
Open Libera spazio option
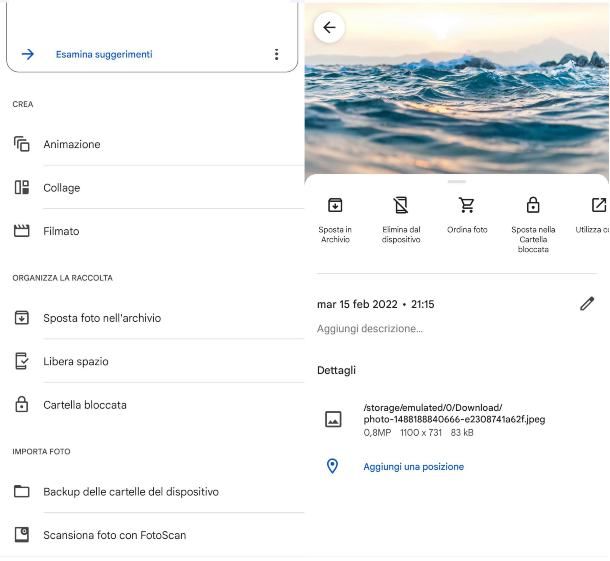75,362
